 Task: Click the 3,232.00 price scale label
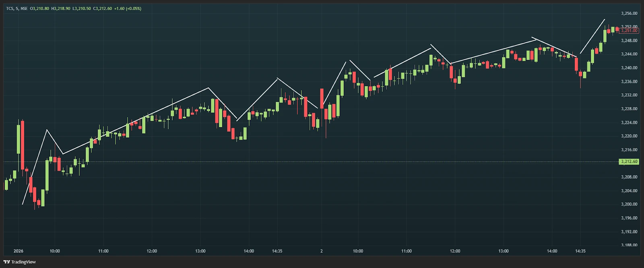tap(629, 95)
